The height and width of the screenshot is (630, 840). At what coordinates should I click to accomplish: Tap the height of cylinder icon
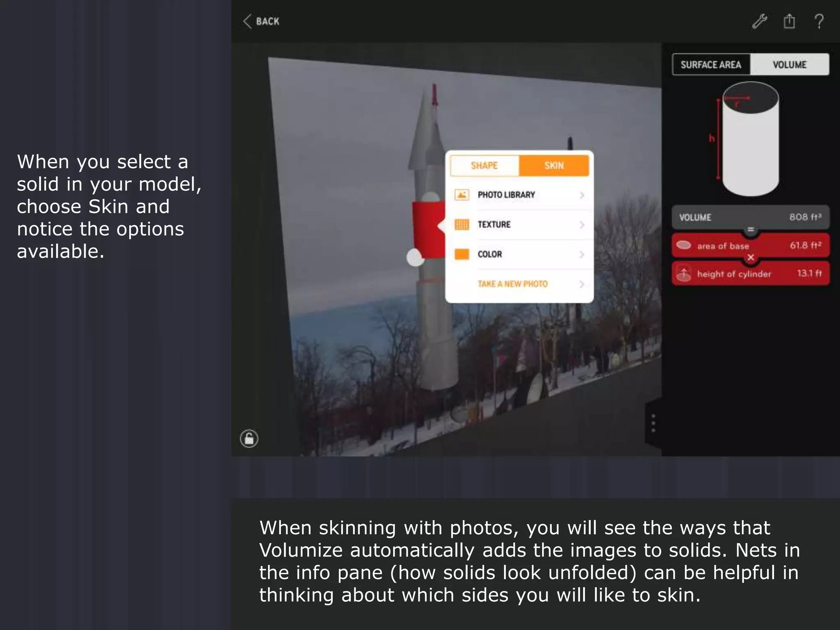(x=684, y=274)
